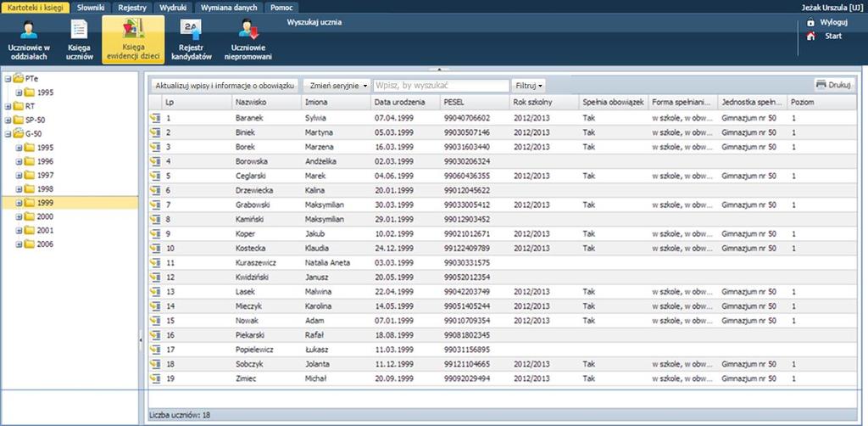This screenshot has width=868, height=426.
Task: Sort by the Spełnia obowiązek column header
Action: pos(614,103)
